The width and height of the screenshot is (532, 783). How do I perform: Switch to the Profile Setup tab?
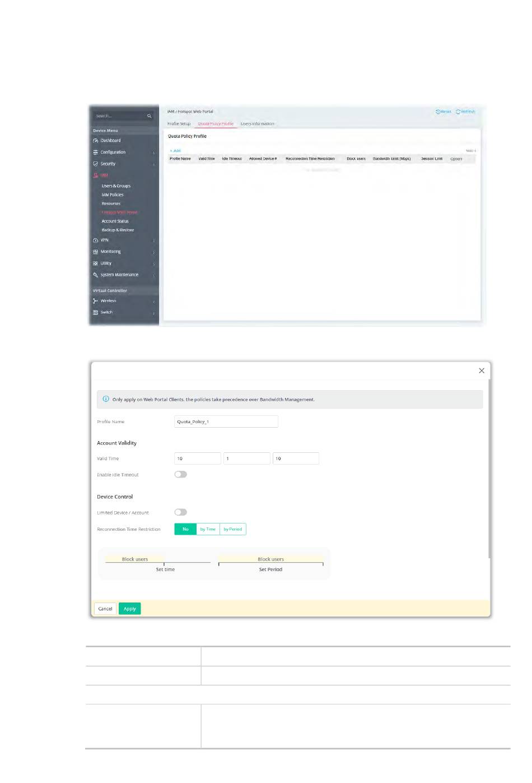pyautogui.click(x=179, y=124)
